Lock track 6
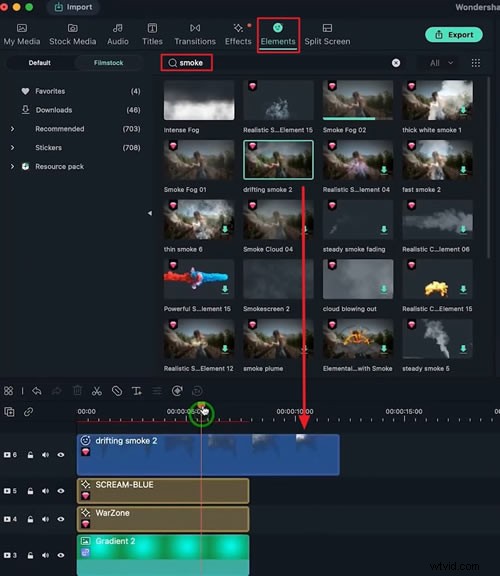500x576 pixels. pyautogui.click(x=30, y=455)
